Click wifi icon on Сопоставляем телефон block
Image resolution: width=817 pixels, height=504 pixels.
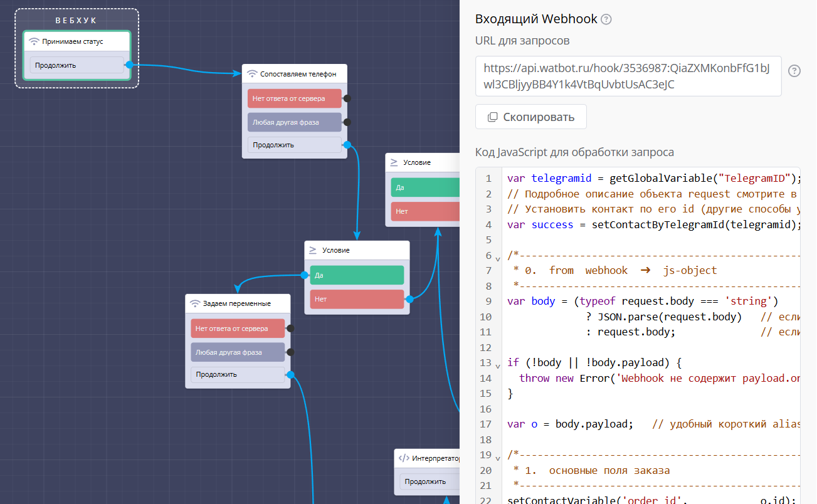pyautogui.click(x=252, y=74)
